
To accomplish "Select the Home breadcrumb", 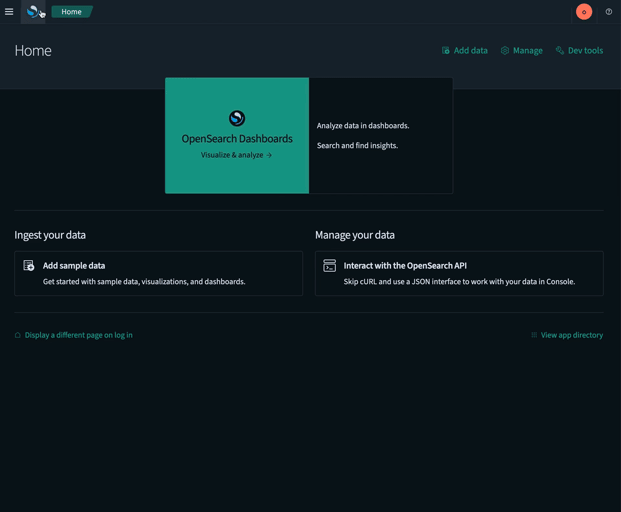I will point(71,12).
